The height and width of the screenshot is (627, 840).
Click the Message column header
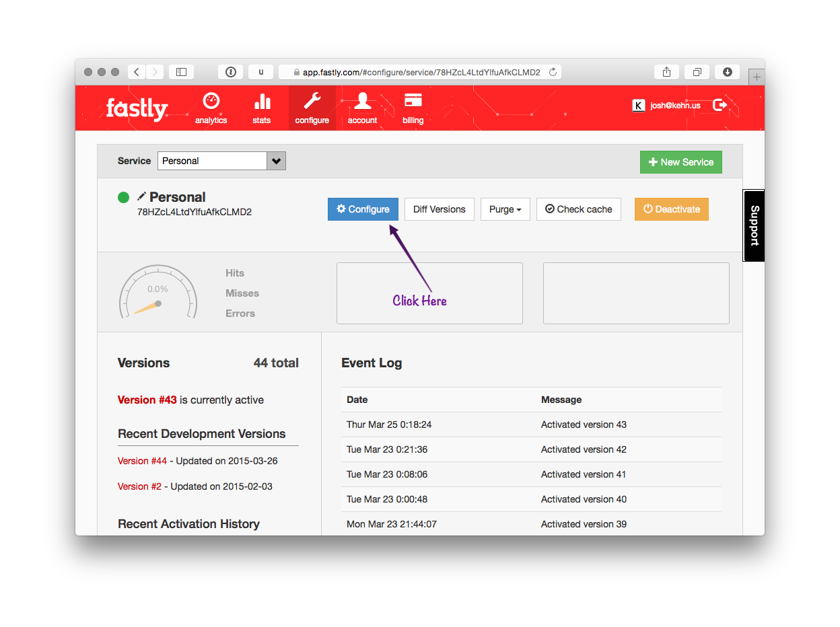[x=561, y=400]
